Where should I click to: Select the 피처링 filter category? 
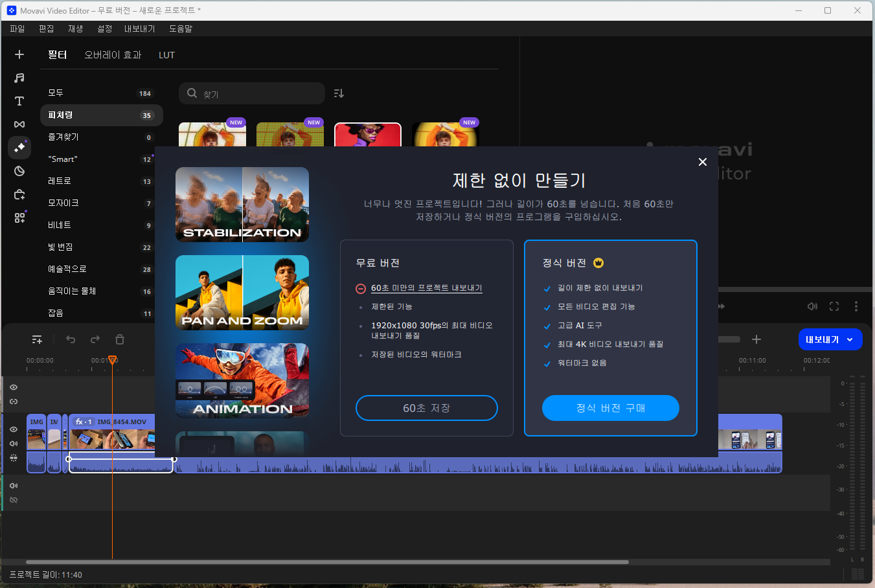tap(102, 115)
